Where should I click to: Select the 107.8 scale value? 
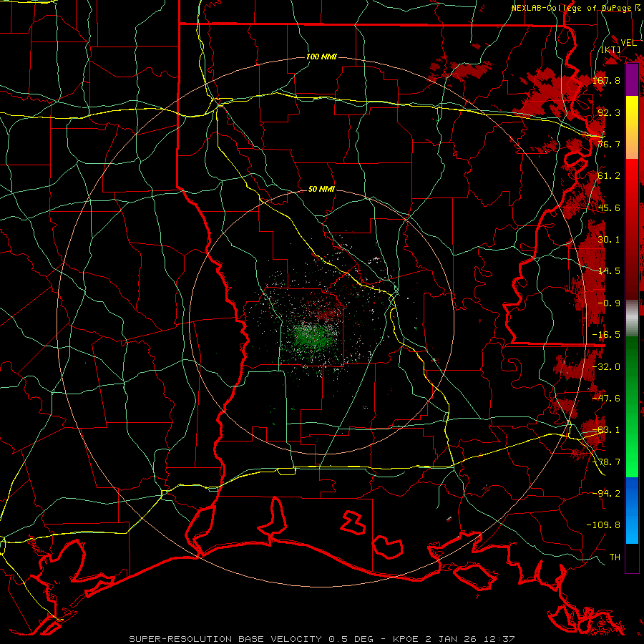pos(607,80)
